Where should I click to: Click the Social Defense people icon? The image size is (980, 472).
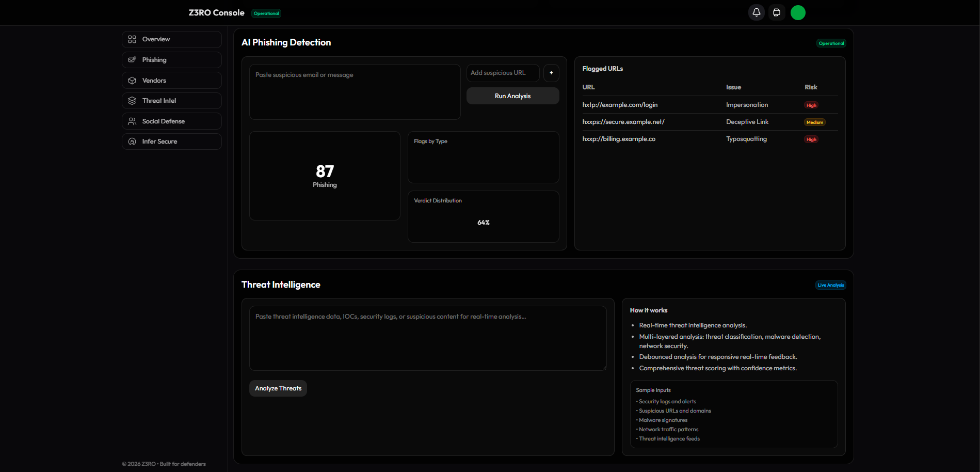[132, 121]
